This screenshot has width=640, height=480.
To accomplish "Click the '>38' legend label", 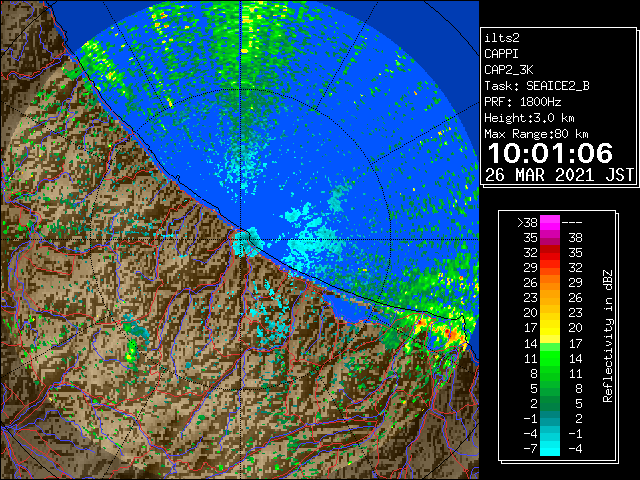I will (x=527, y=223).
